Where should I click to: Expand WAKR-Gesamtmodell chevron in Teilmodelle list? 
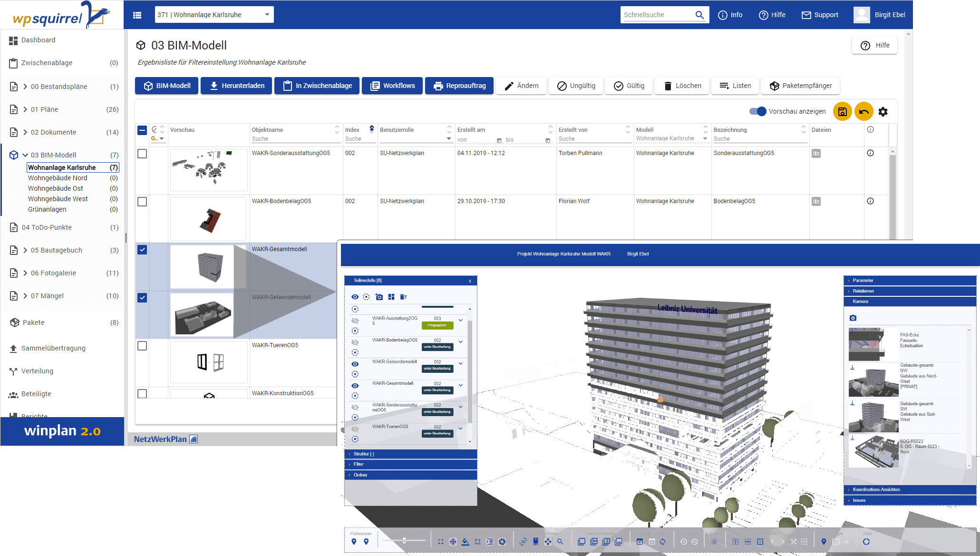point(460,385)
